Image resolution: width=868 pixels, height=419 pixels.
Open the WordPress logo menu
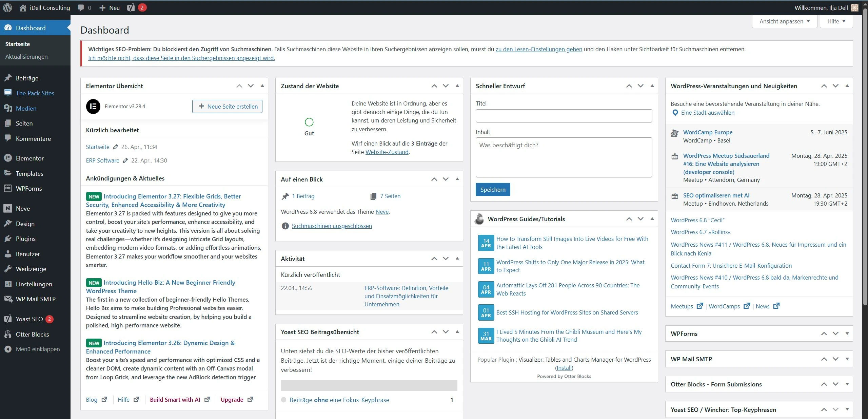point(7,7)
